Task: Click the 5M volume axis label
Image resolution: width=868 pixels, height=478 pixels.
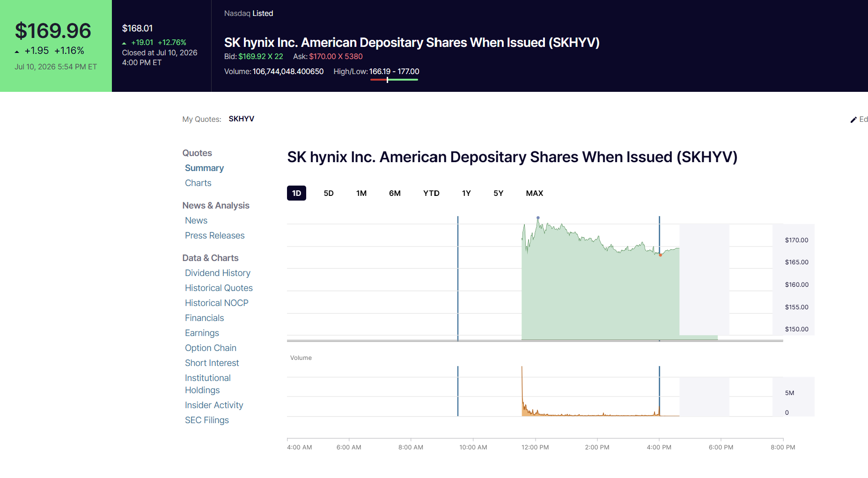Action: point(789,393)
